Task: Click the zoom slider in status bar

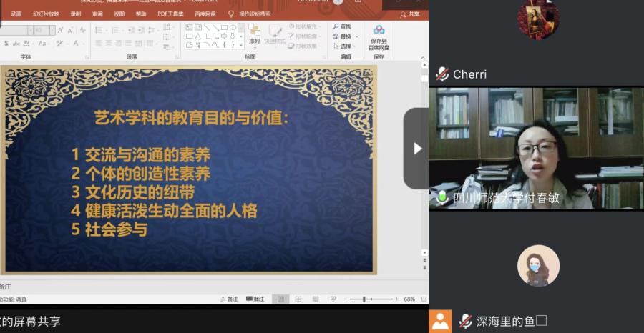Action: tap(364, 299)
